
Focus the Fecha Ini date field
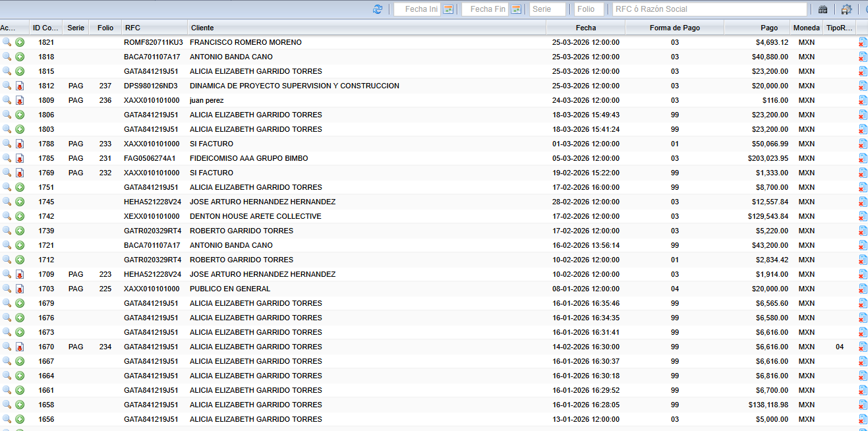[417, 9]
